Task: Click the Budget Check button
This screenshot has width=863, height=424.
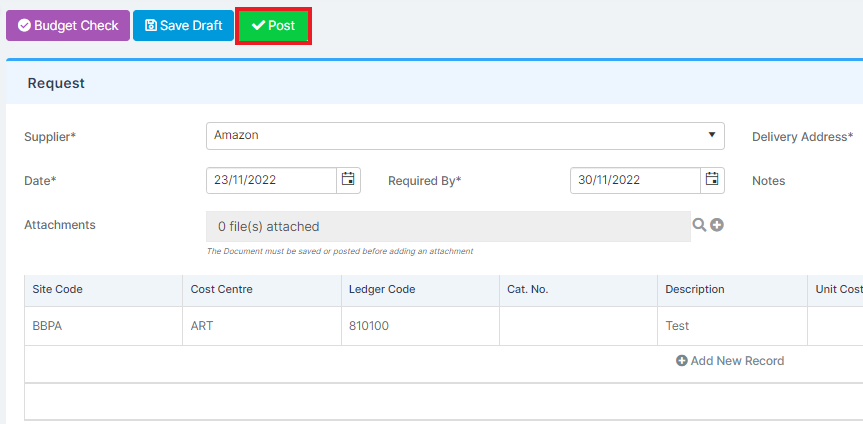Action: 68,25
